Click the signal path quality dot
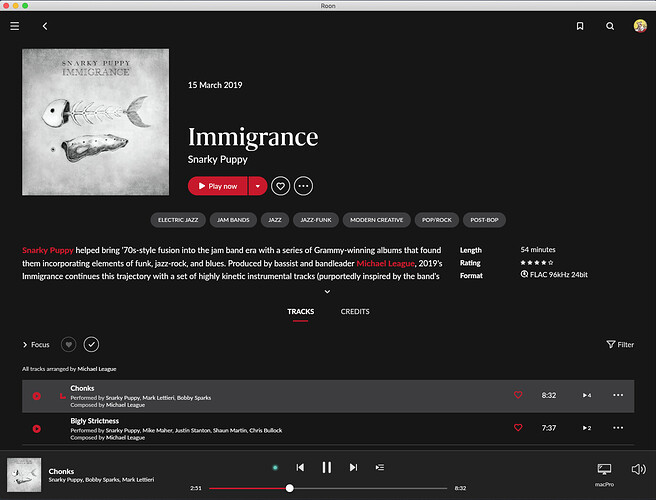 (x=275, y=467)
